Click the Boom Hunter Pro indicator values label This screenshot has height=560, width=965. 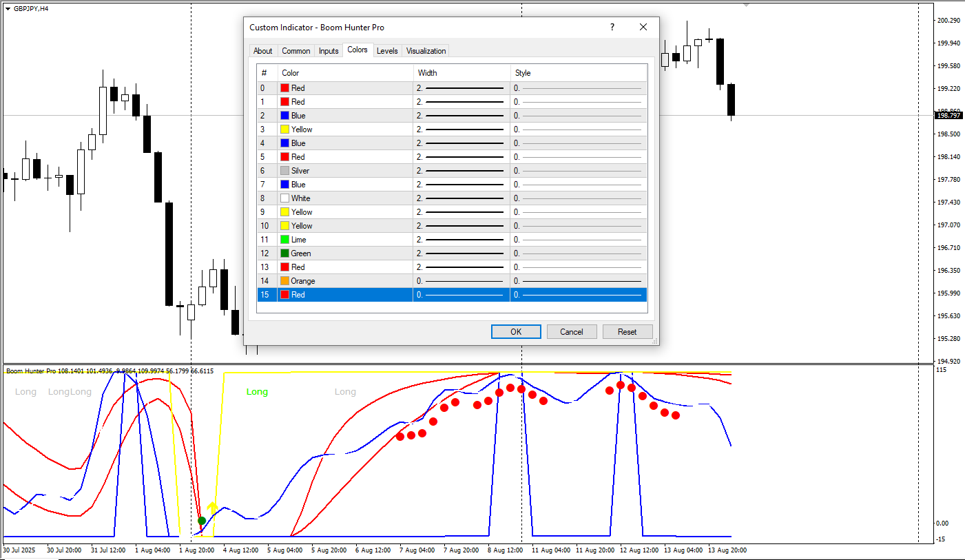pyautogui.click(x=110, y=371)
